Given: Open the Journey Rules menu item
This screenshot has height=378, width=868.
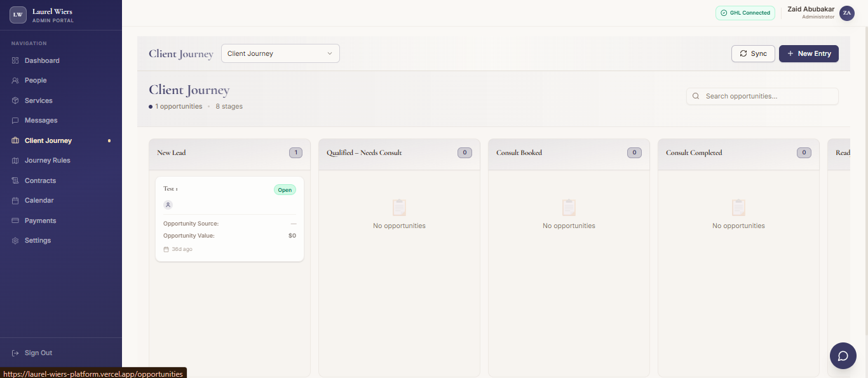Looking at the screenshot, I should (x=47, y=161).
